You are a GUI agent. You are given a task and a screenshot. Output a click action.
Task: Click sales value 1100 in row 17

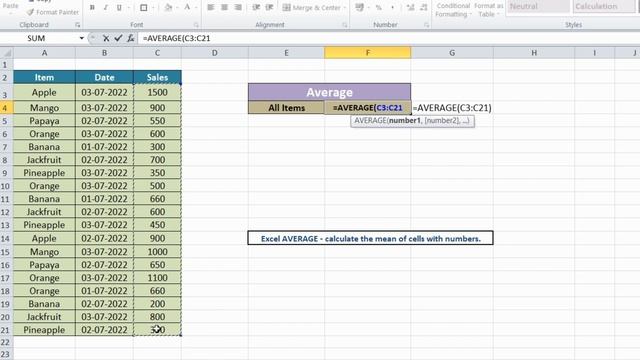(x=157, y=278)
